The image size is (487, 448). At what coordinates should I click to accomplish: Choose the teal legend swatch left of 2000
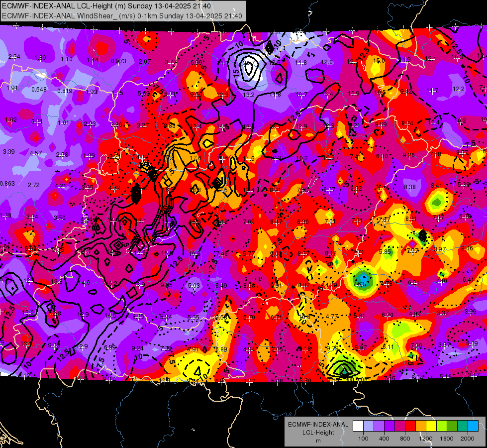tap(463, 426)
